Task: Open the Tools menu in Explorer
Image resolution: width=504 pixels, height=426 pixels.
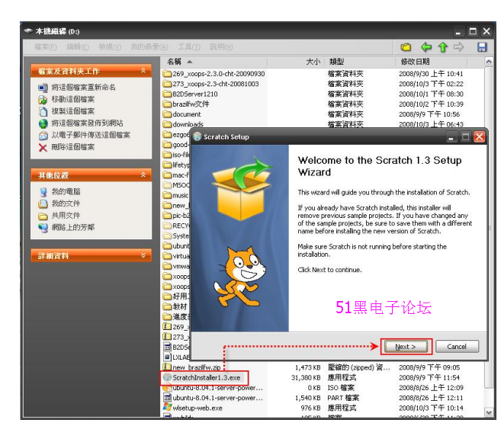Action: click(x=189, y=47)
